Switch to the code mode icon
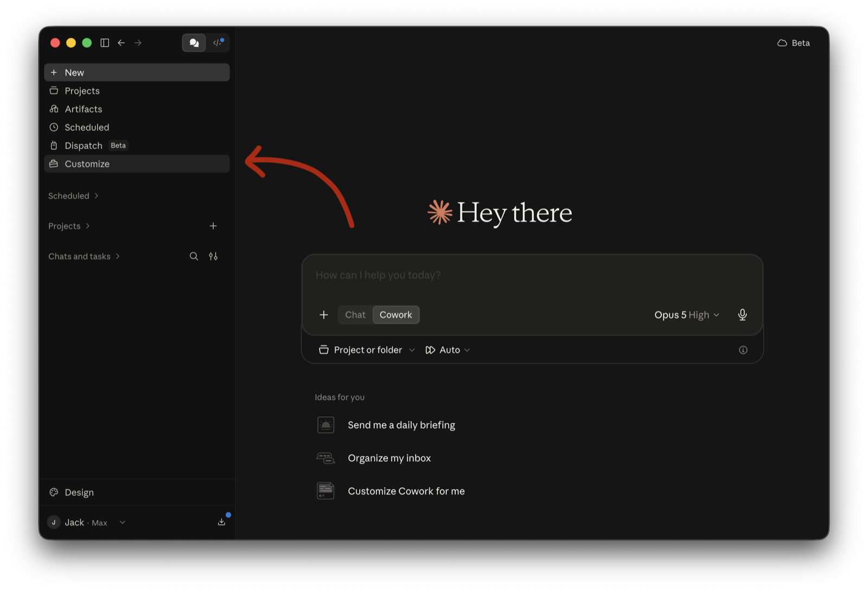This screenshot has width=868, height=591. (218, 43)
